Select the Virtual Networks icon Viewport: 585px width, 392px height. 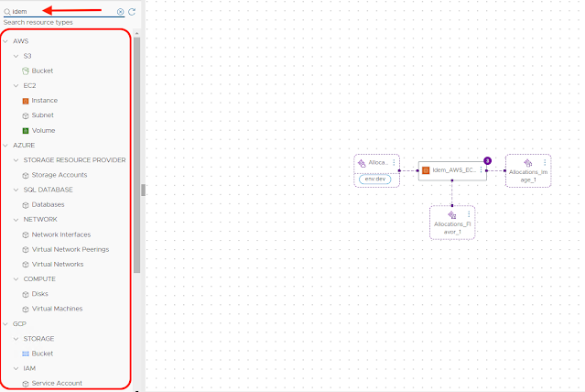[26, 265]
